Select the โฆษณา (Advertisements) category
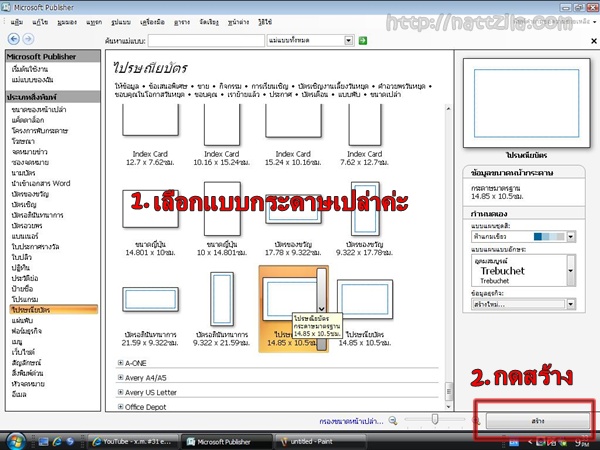The width and height of the screenshot is (600, 450). click(x=23, y=141)
